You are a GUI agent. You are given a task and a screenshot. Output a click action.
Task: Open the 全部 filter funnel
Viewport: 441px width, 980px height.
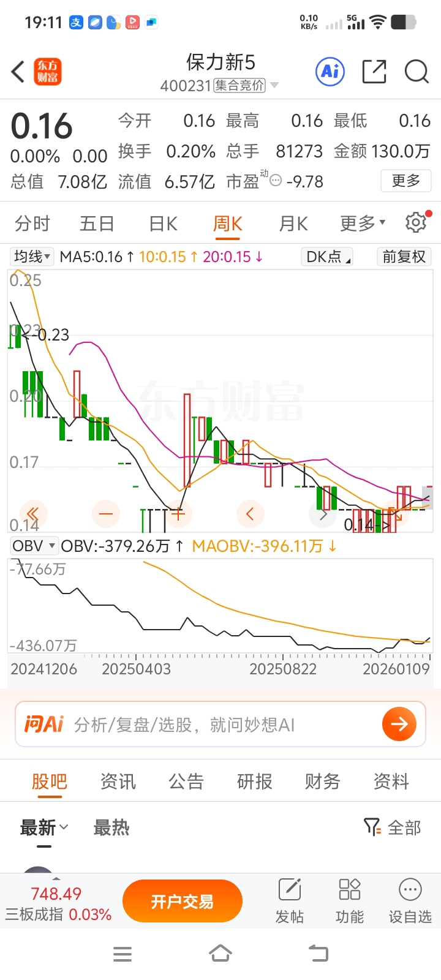tap(393, 827)
